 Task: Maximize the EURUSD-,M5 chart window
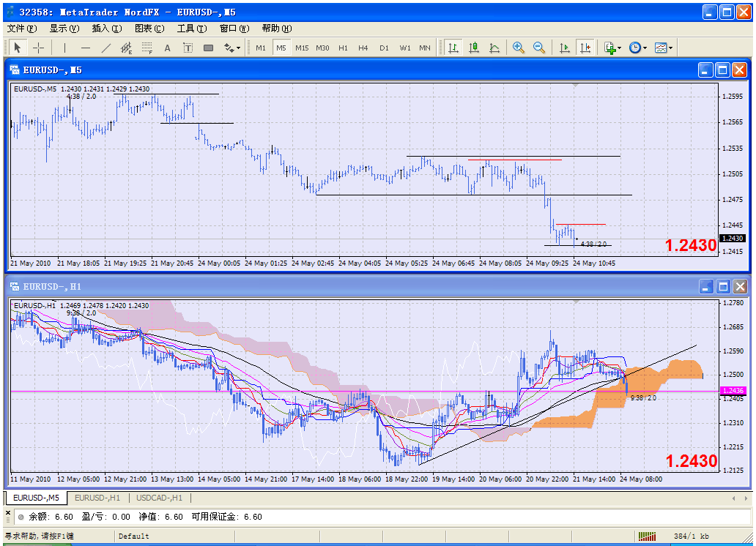(x=722, y=70)
